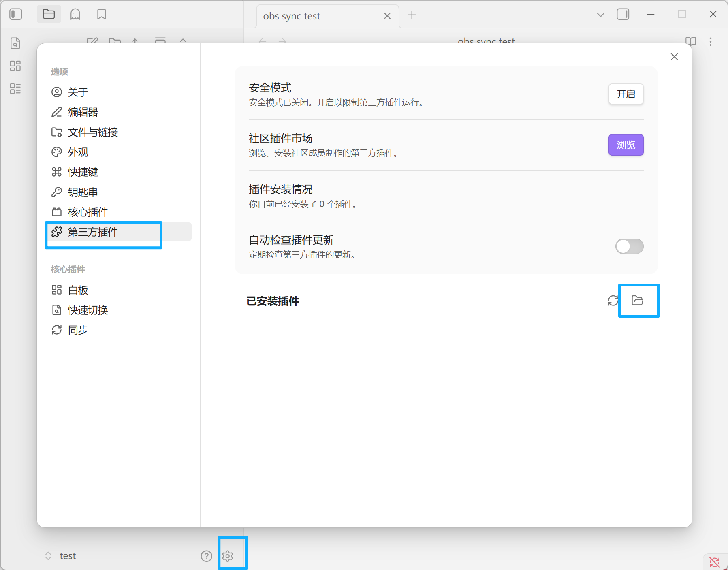The width and height of the screenshot is (728, 570).
Task: Toggle the right sidebar icon
Action: tap(623, 14)
